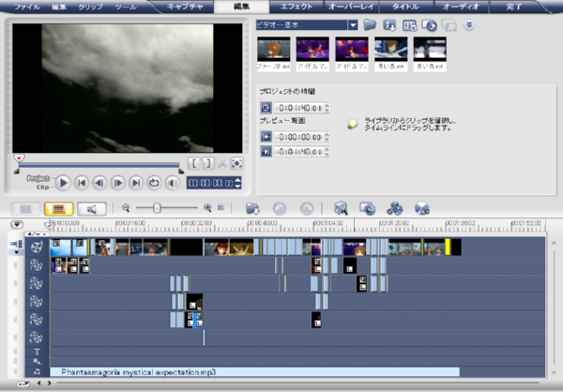Cut the clip with the scissors icon
Image resolution: width=563 pixels, height=392 pixels.
pyautogui.click(x=222, y=164)
